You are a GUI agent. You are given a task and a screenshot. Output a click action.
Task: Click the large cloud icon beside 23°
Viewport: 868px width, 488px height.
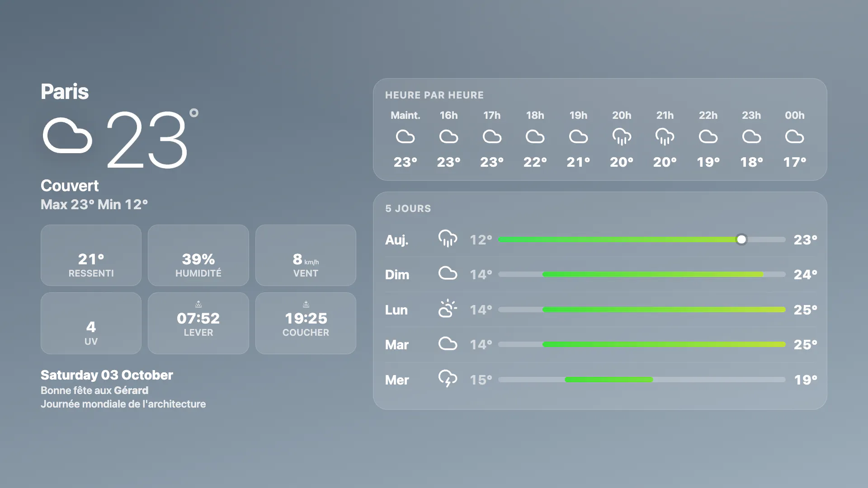67,136
